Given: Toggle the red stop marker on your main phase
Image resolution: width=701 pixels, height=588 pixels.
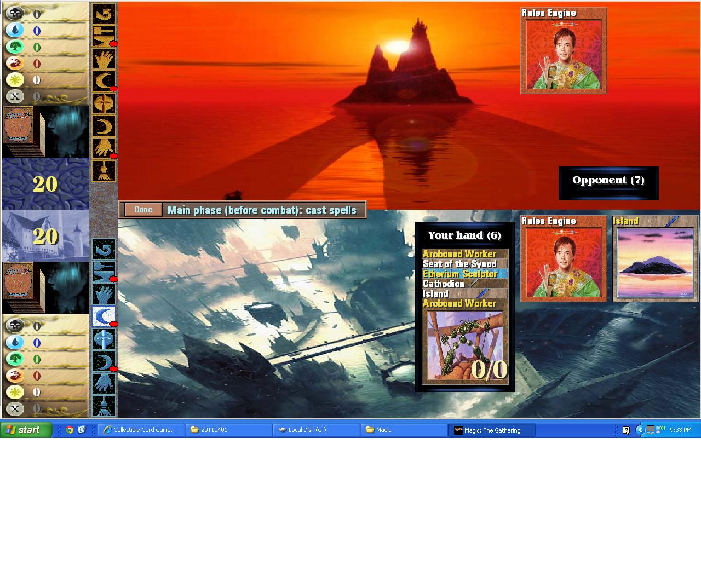Looking at the screenshot, I should point(113,325).
